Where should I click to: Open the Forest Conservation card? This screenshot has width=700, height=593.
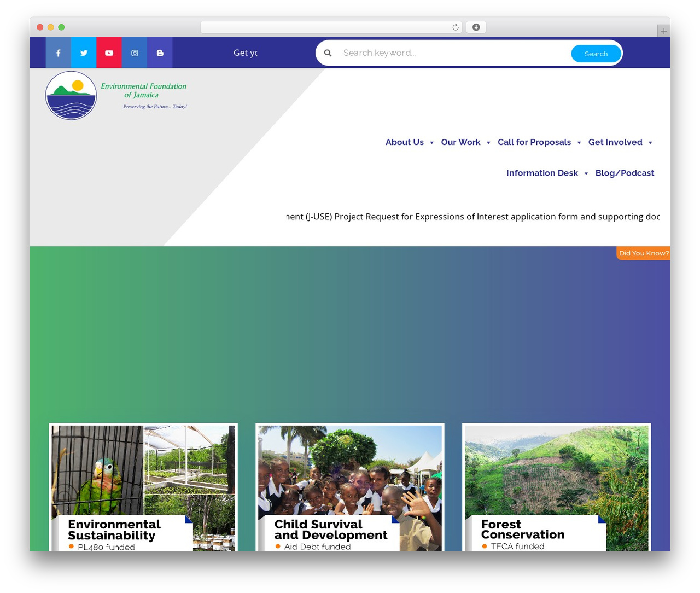click(557, 487)
